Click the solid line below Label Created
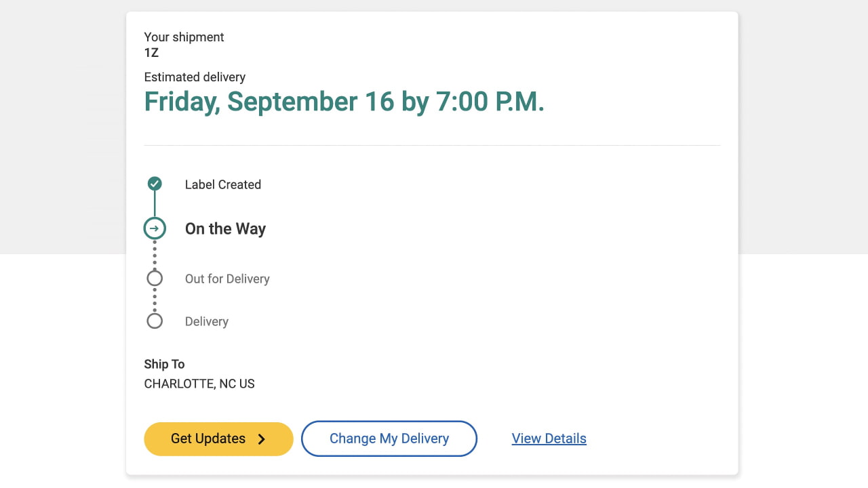Image resolution: width=868 pixels, height=488 pixels. pos(155,204)
